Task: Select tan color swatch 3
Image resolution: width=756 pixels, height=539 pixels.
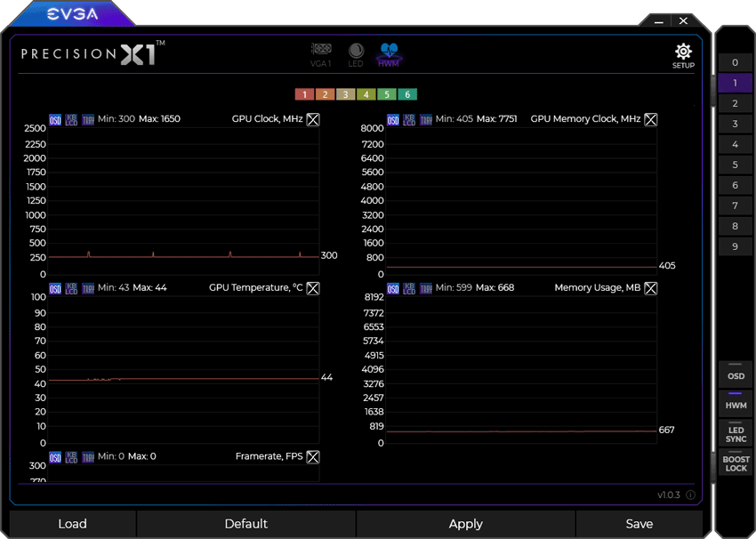Action: pos(346,94)
